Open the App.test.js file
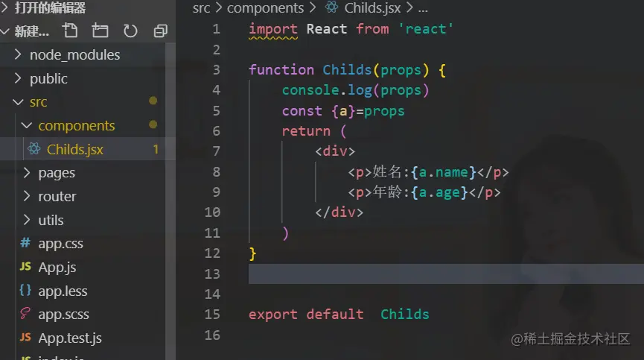The height and width of the screenshot is (360, 644). (x=70, y=338)
